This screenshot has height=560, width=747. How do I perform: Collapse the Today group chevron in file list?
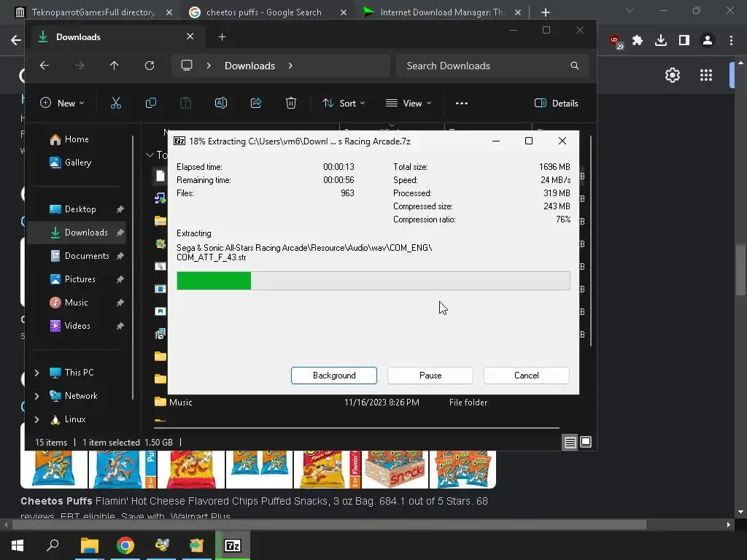coord(150,155)
